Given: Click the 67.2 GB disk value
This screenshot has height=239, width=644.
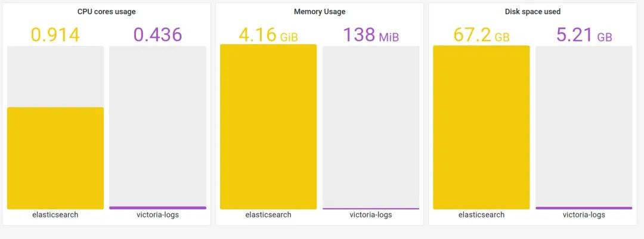Looking at the screenshot, I should tap(481, 35).
